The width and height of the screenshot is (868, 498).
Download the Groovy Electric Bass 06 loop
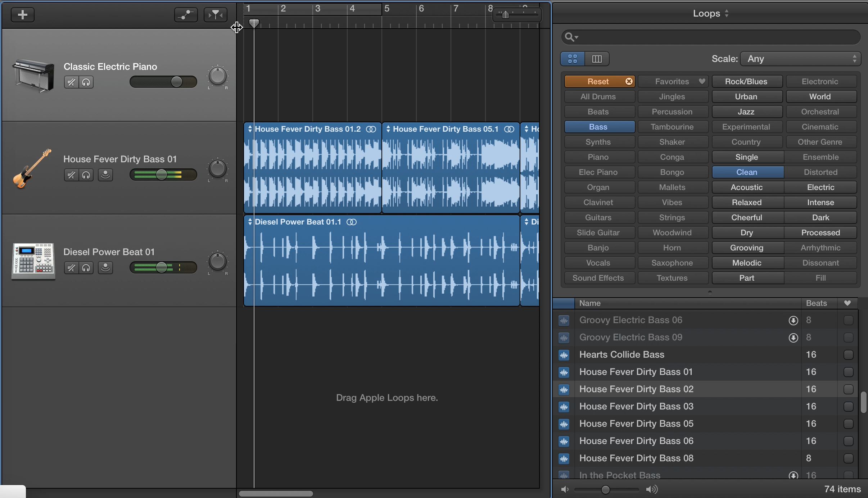coord(793,321)
